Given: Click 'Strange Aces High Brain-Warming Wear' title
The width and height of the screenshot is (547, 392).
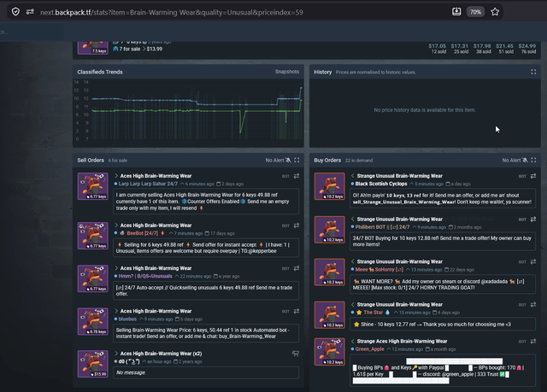Looking at the screenshot, I should click(402, 341).
